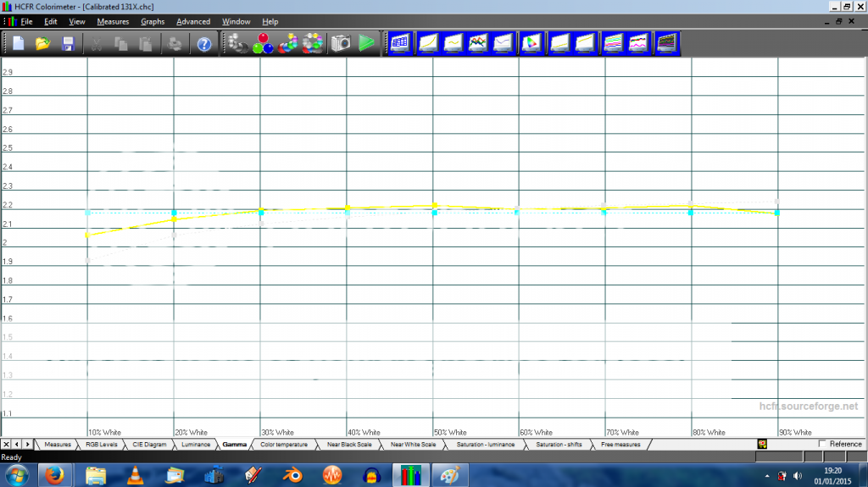Click the New document toolbar icon
Image resolution: width=868 pixels, height=487 pixels.
pos(18,43)
